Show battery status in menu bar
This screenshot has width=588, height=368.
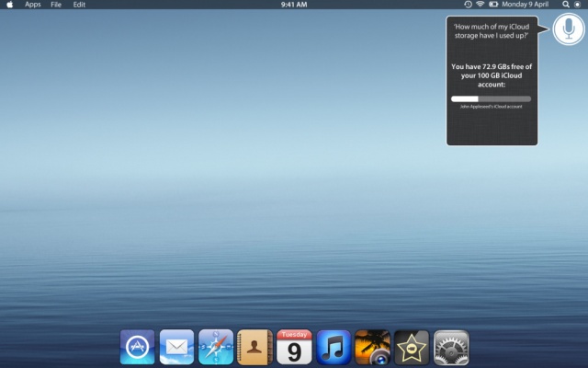(x=493, y=5)
